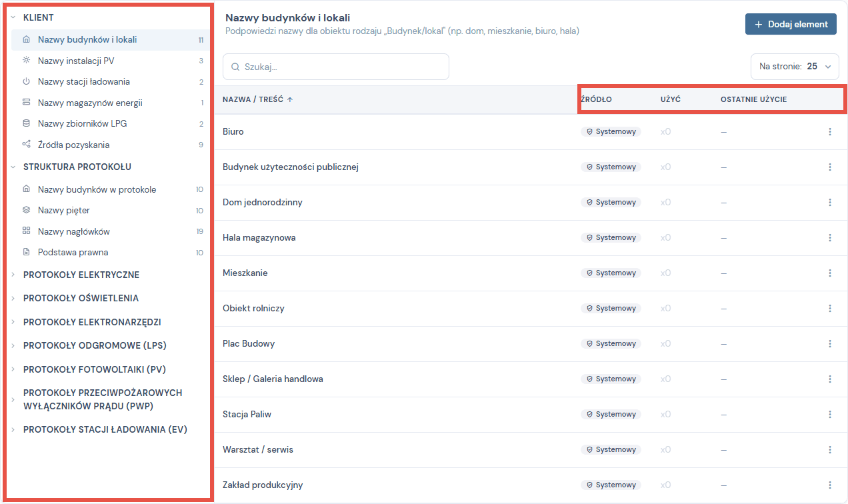Image resolution: width=848 pixels, height=504 pixels.
Task: Expand PROTOKOŁY ODGROMOWE (LPS) section
Action: 13,345
